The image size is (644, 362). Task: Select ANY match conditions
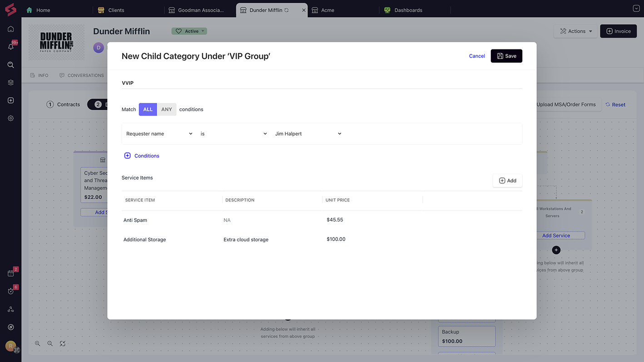pos(167,109)
